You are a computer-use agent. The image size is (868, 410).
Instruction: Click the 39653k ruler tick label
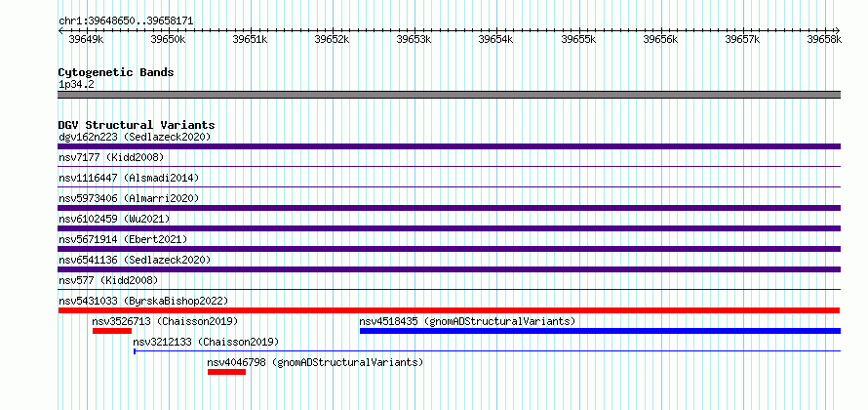point(414,39)
